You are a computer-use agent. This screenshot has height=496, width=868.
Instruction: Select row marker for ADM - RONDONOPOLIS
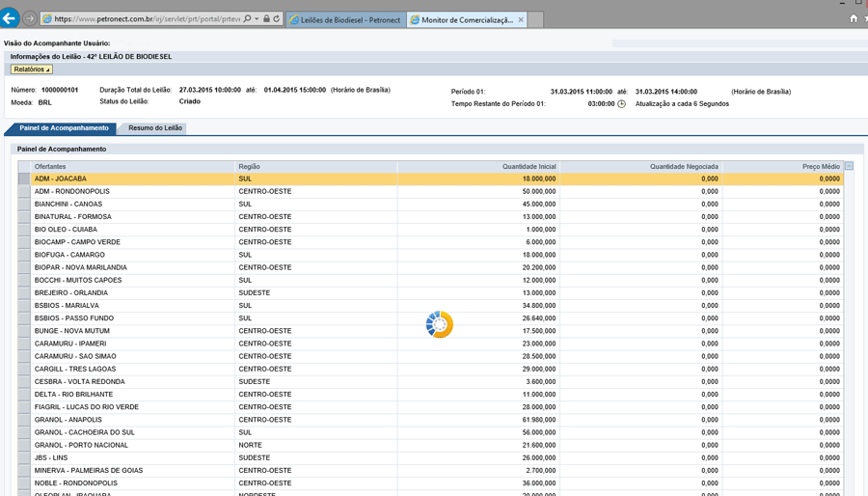24,191
